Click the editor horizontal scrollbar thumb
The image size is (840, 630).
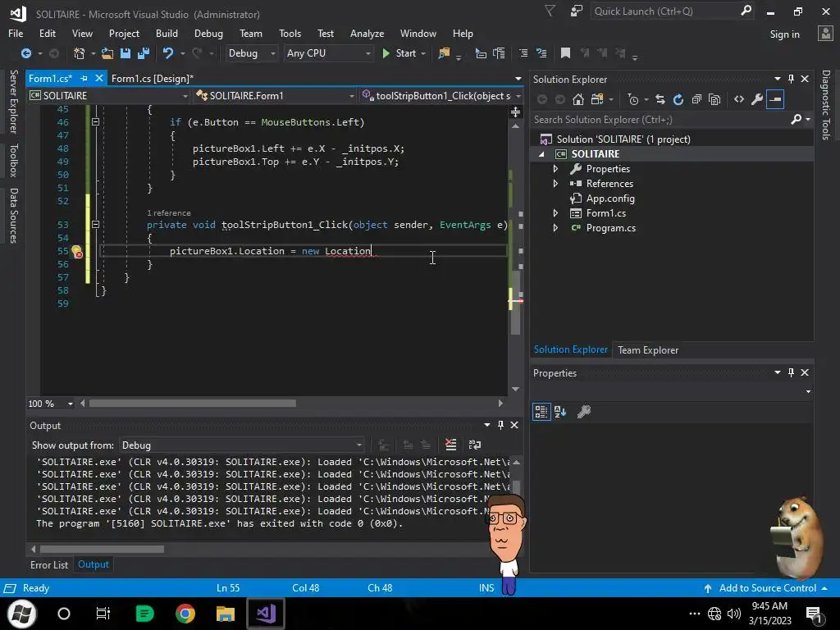192,404
